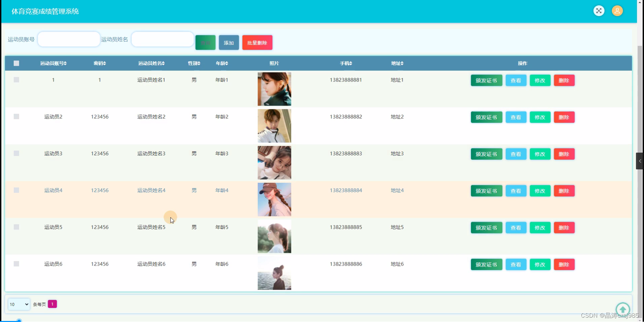
Task: Click 查看 in the 运动员6 row
Action: tap(516, 265)
